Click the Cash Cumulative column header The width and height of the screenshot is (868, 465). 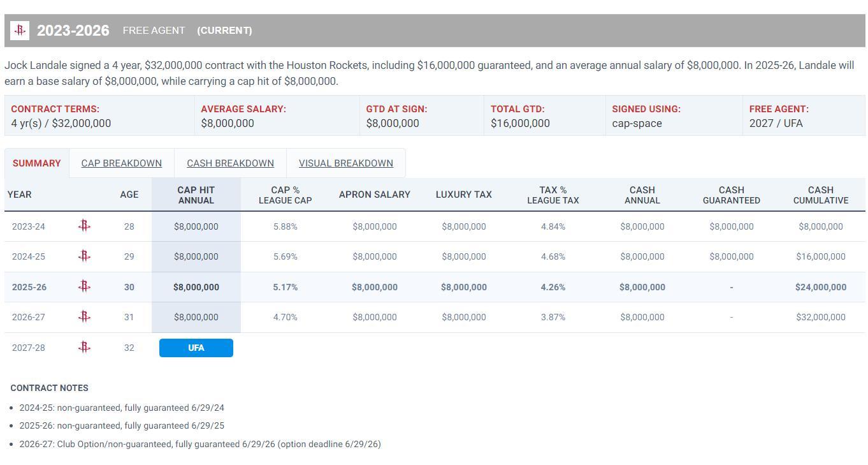tap(820, 195)
